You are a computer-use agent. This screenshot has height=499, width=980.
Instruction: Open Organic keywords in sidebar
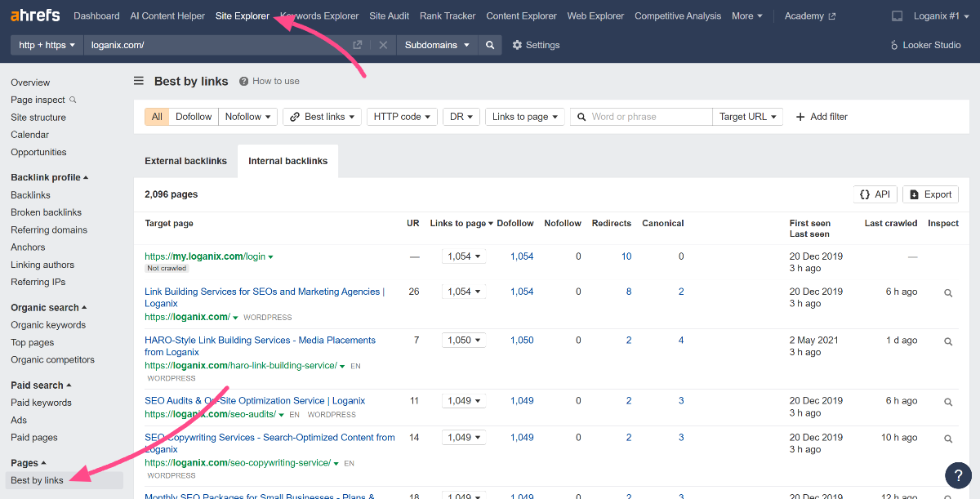[48, 325]
